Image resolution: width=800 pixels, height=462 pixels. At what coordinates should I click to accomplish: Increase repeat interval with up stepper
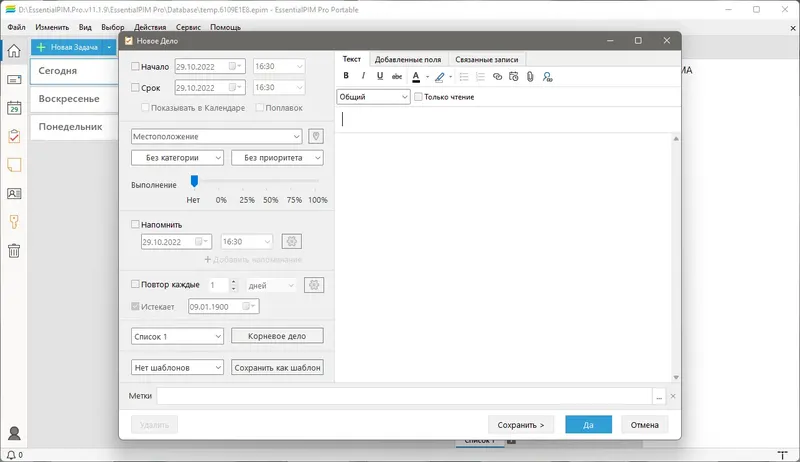[233, 281]
